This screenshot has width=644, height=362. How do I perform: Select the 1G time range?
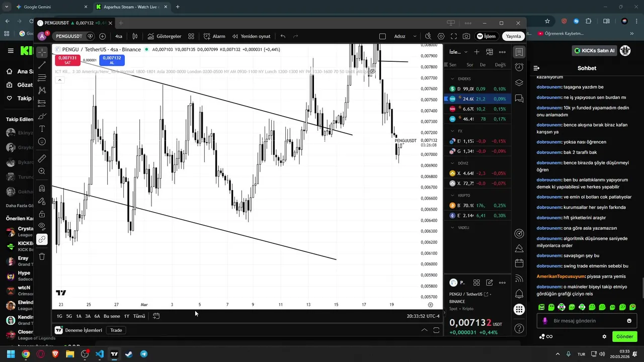(x=59, y=316)
